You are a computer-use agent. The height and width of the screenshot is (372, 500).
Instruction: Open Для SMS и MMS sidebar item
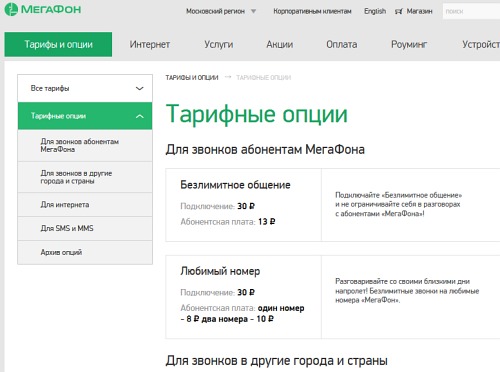tap(85, 228)
